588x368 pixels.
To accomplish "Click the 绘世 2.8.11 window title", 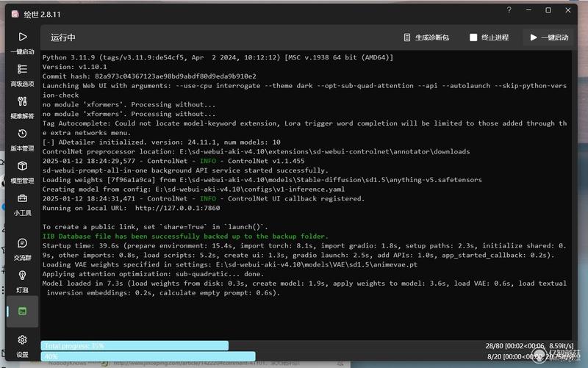I will coord(42,14).
